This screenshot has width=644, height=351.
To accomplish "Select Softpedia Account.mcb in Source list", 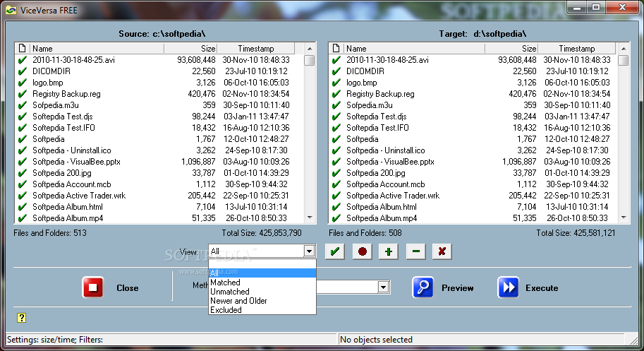I will coord(72,184).
